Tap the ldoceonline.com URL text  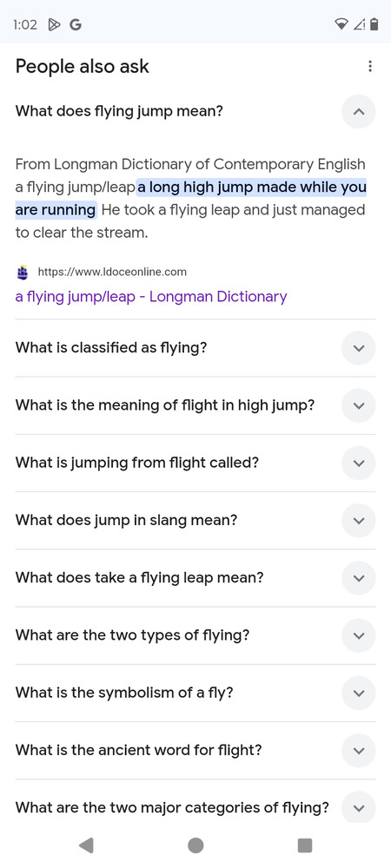(x=112, y=272)
